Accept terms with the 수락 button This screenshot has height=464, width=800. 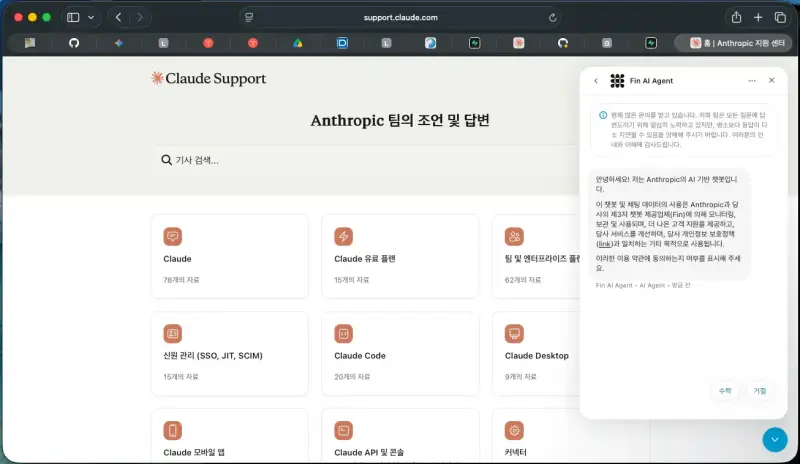click(725, 390)
